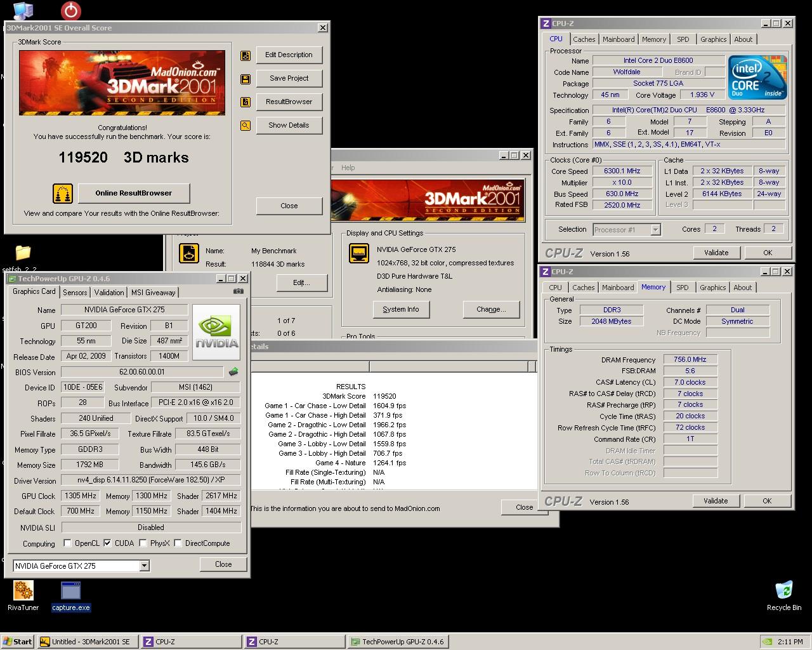Screen dimensions: 812x650
Task: Click the project benchmark icon in 3DMark main window
Action: pyautogui.click(x=189, y=253)
